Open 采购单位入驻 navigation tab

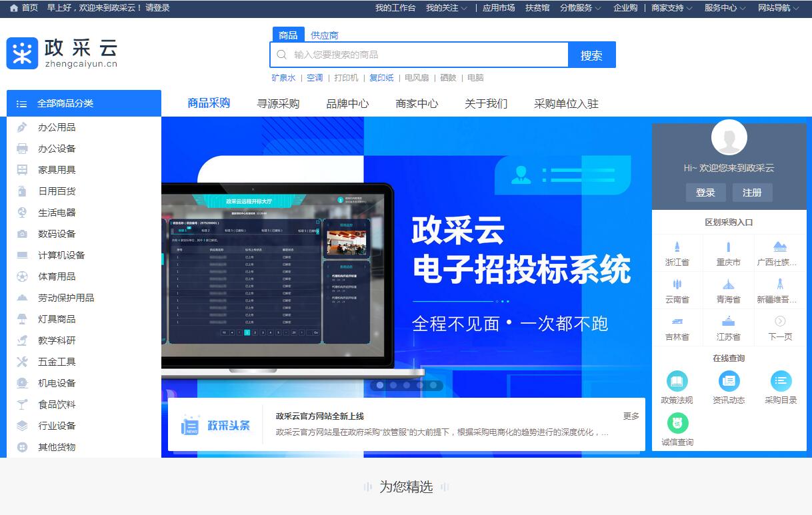tap(566, 103)
